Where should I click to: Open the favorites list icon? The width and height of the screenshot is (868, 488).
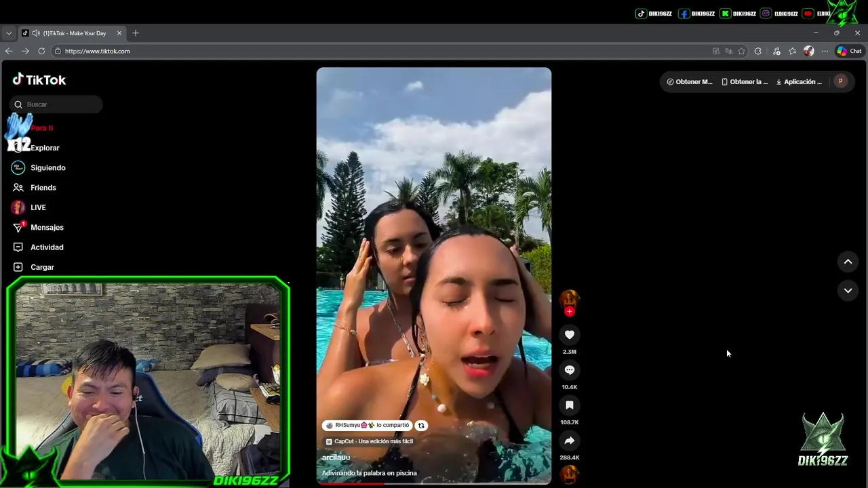pyautogui.click(x=792, y=51)
